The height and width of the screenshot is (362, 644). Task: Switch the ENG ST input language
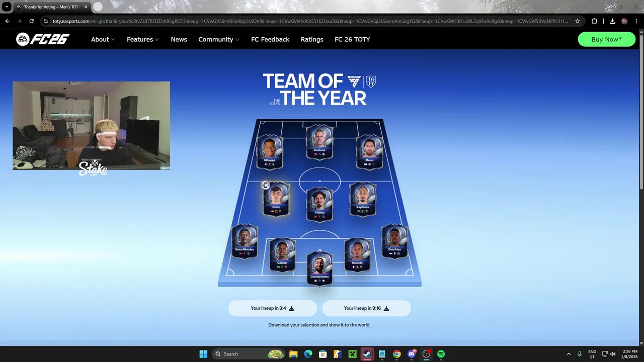592,354
